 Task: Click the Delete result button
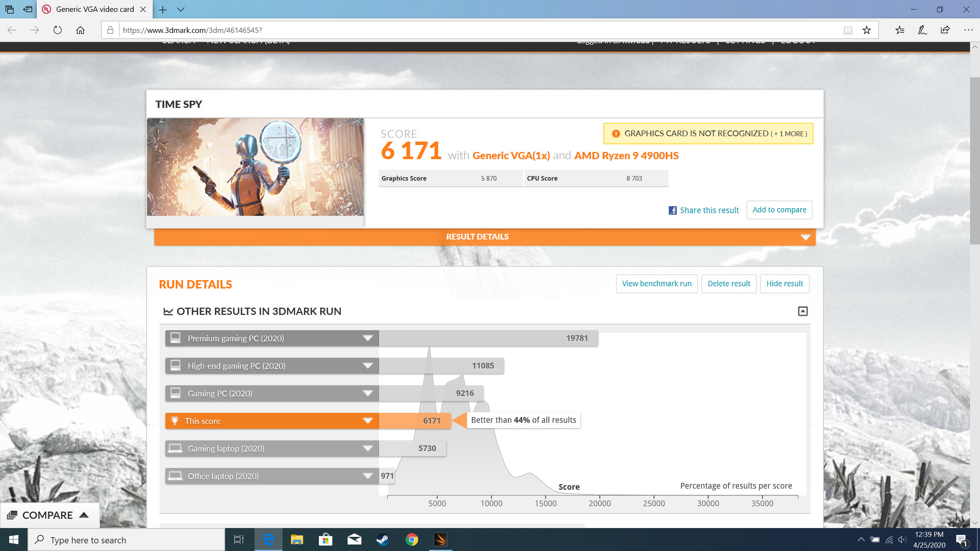(x=729, y=284)
